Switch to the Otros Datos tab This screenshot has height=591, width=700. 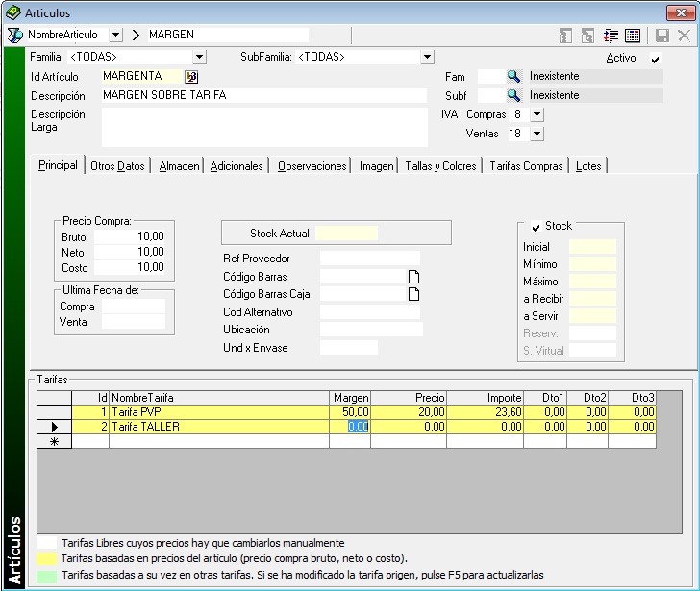pos(117,166)
